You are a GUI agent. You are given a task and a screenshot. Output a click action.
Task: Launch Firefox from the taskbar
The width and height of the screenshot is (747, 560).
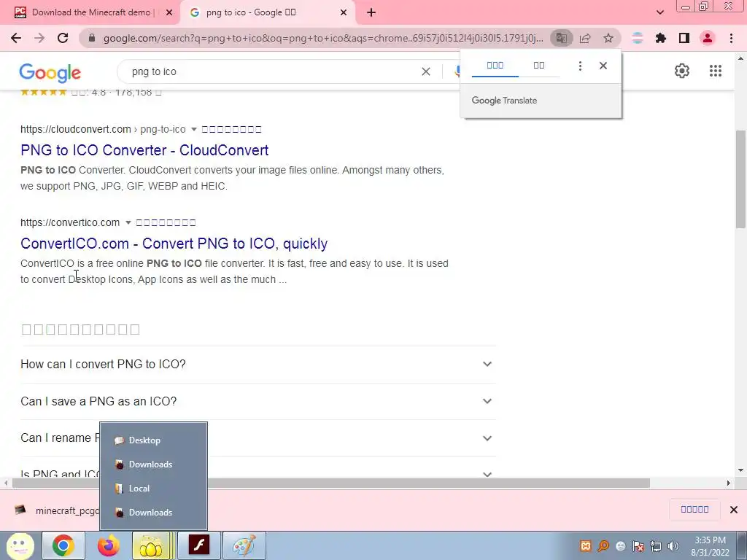pos(109,545)
